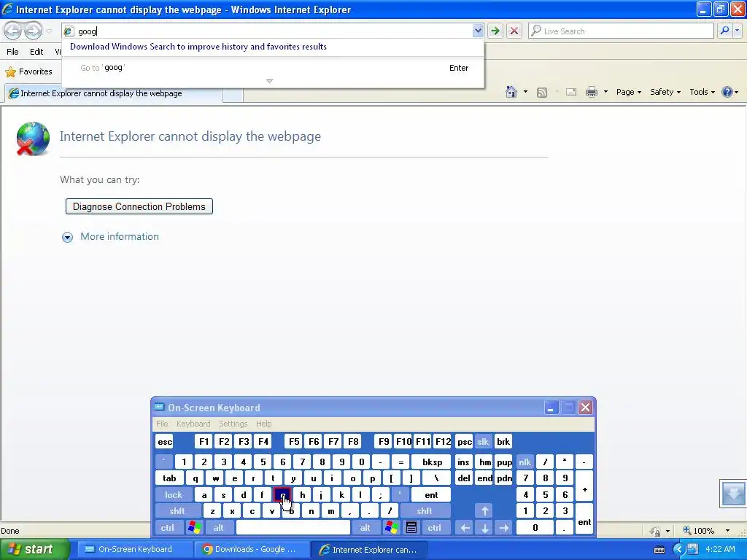Open the Page dropdown menu
The image size is (747, 560).
pos(628,92)
